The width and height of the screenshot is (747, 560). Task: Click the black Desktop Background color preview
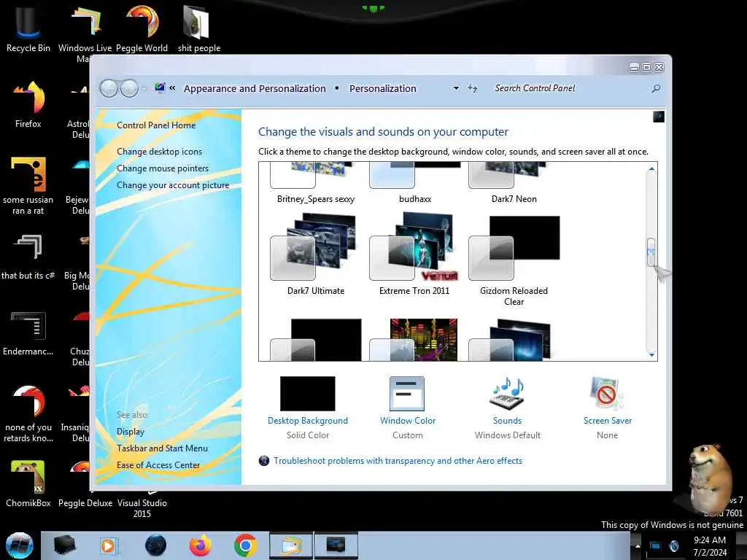coord(307,393)
